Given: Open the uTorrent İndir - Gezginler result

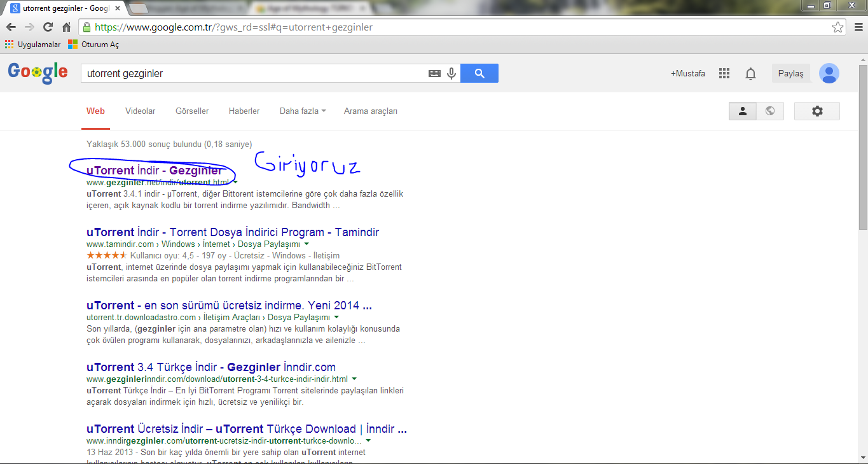Looking at the screenshot, I should [x=155, y=171].
